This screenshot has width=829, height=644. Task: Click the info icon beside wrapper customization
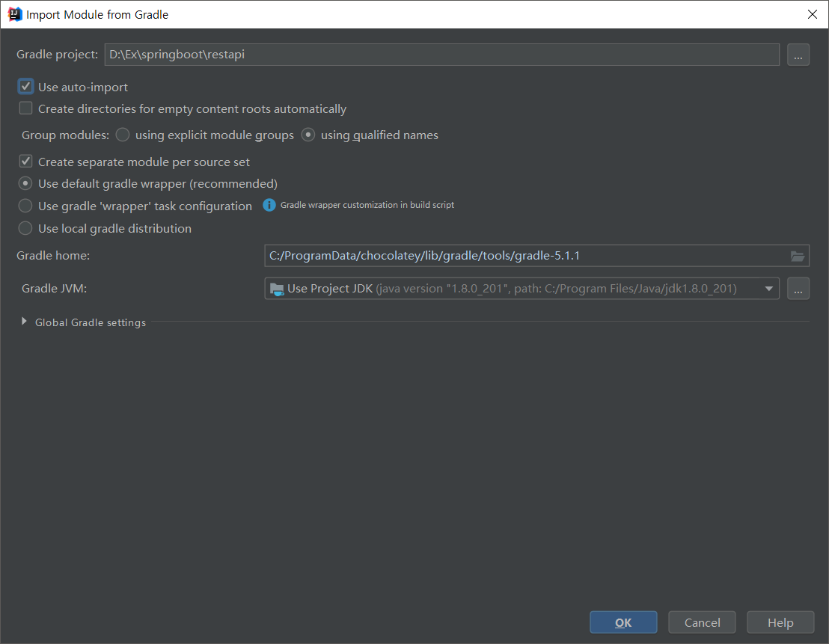(269, 205)
